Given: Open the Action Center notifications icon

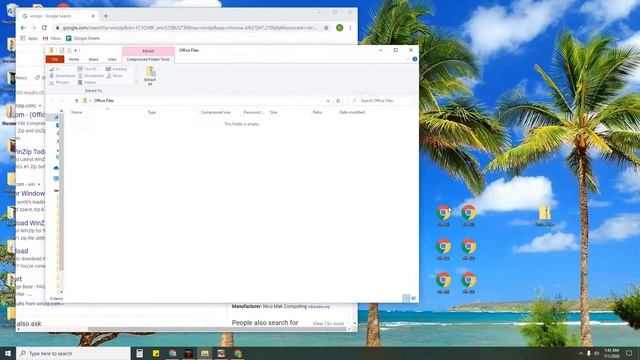Looking at the screenshot, I should [x=629, y=353].
